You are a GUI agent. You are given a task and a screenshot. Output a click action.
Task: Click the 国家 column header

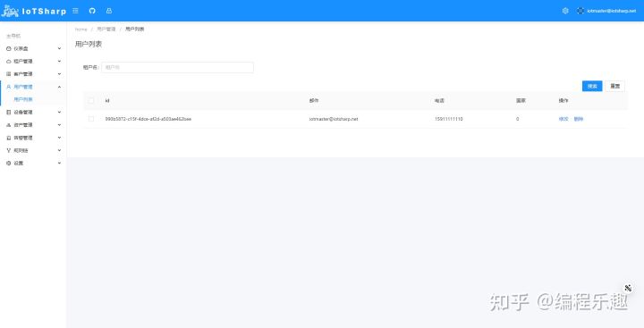click(x=521, y=101)
